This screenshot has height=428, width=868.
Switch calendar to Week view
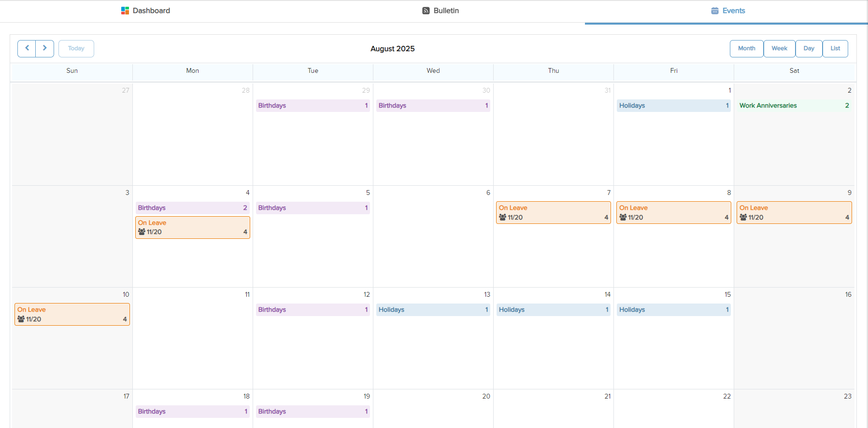point(779,48)
